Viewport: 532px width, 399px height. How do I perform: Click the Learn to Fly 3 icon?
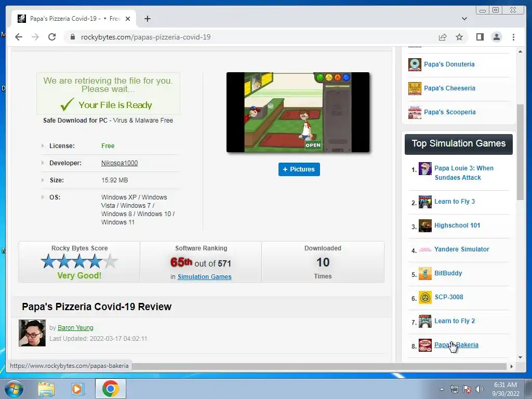[x=425, y=202]
